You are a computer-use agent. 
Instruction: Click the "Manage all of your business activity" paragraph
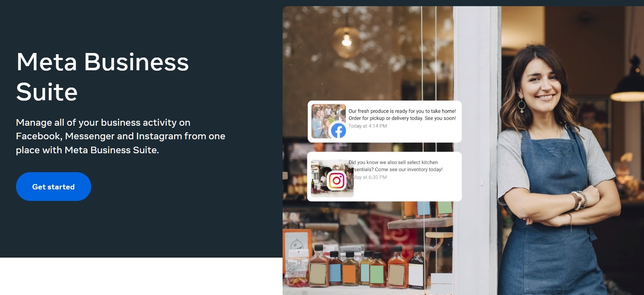click(121, 136)
